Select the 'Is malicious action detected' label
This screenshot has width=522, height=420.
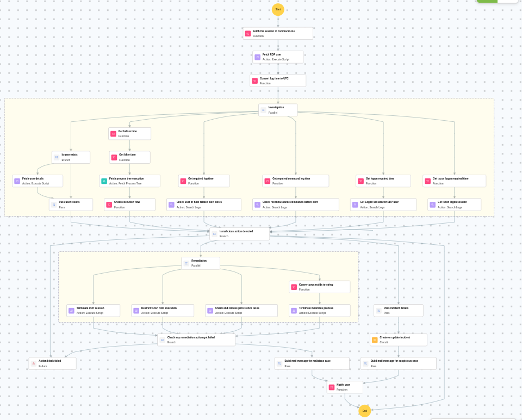click(x=236, y=231)
